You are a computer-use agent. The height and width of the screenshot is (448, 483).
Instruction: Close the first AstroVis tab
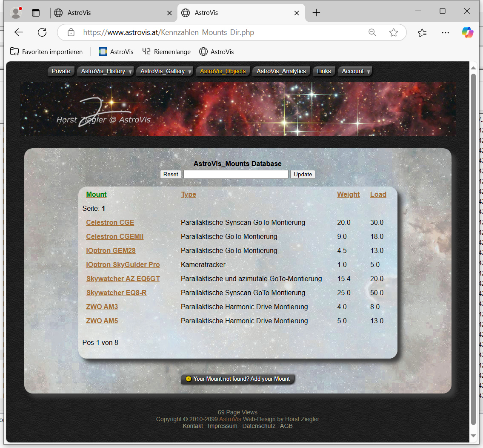point(169,13)
